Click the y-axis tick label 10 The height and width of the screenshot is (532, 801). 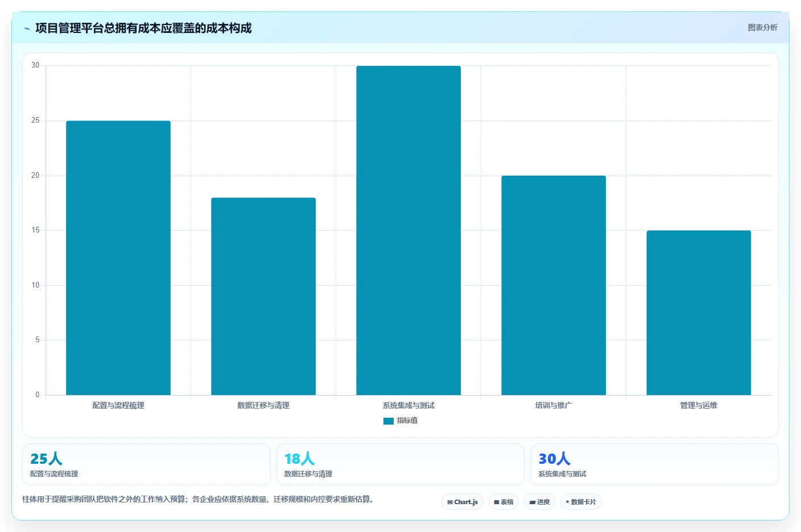point(35,285)
